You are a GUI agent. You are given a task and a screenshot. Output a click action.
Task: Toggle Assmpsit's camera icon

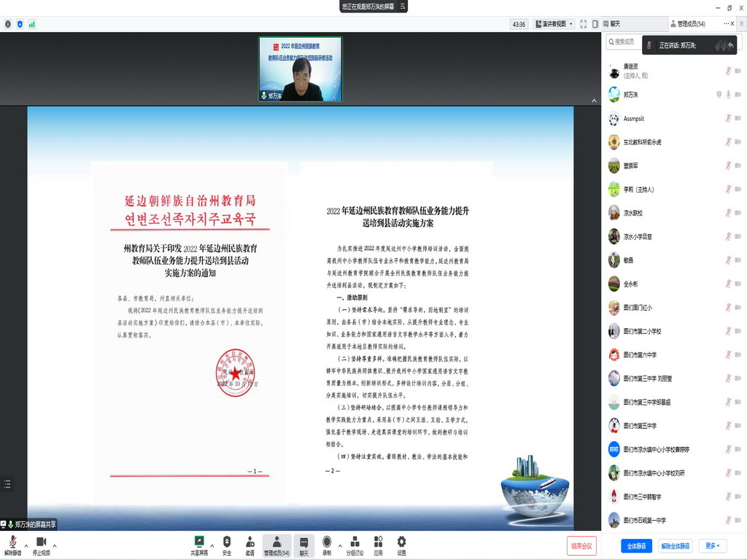(738, 118)
